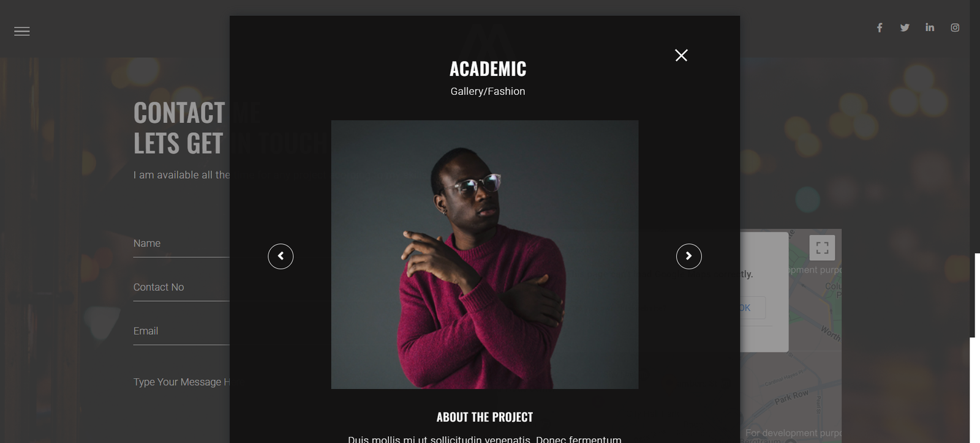980x443 pixels.
Task: Toggle fullscreen view on the map
Action: 822,248
